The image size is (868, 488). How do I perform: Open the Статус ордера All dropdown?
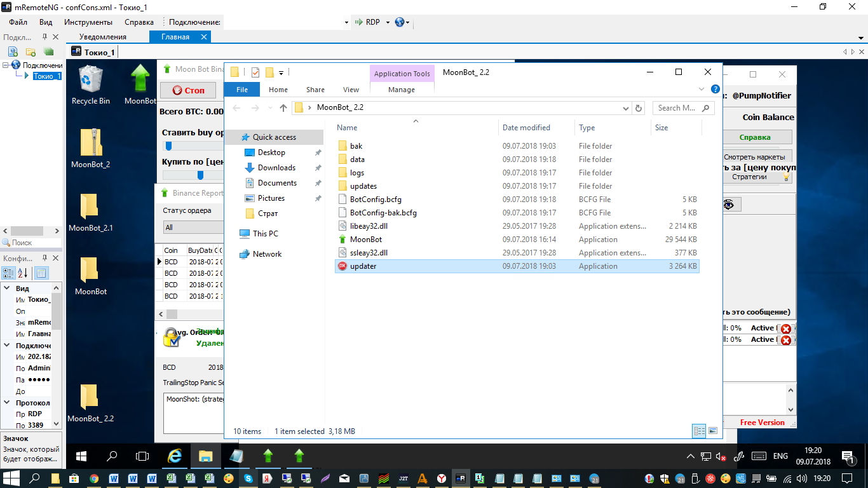[191, 227]
